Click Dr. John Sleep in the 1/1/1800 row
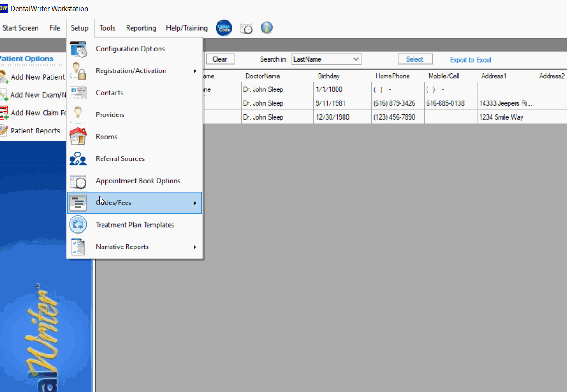This screenshot has height=392, width=567. [277, 89]
